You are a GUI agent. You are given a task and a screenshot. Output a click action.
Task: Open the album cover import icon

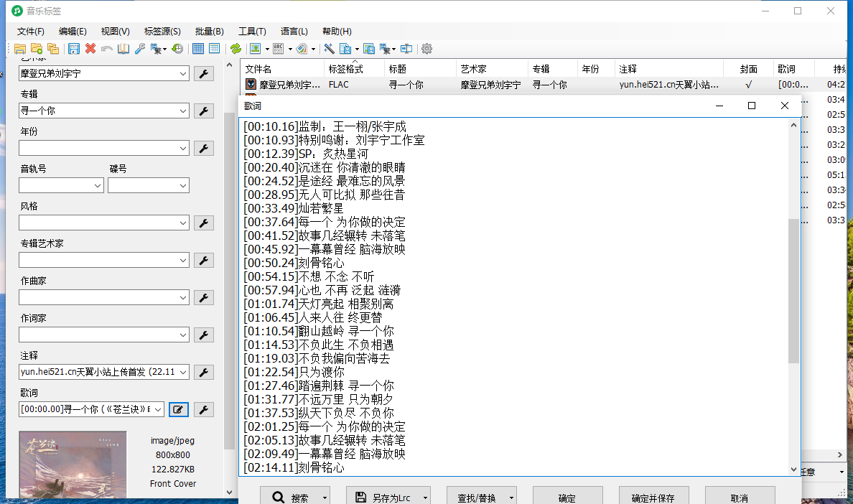point(255,48)
